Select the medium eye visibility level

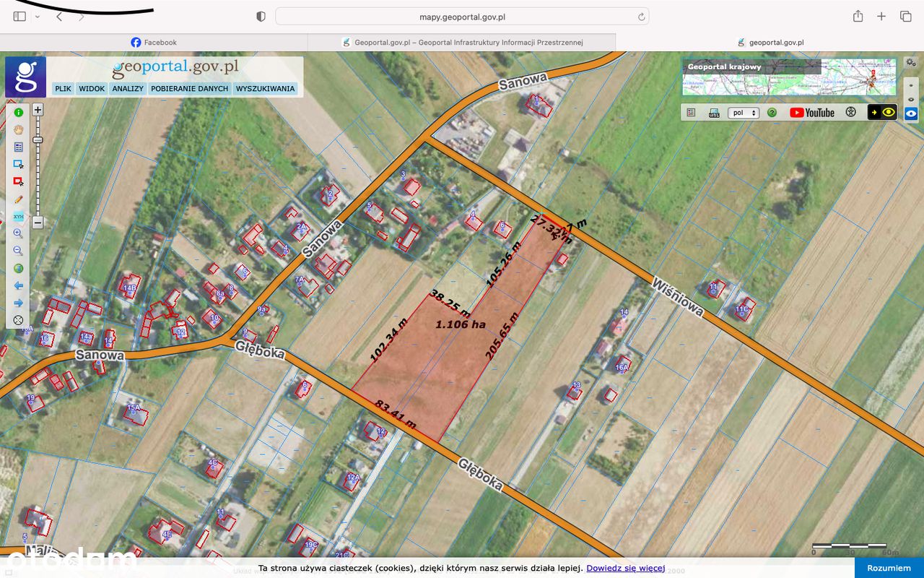click(911, 99)
